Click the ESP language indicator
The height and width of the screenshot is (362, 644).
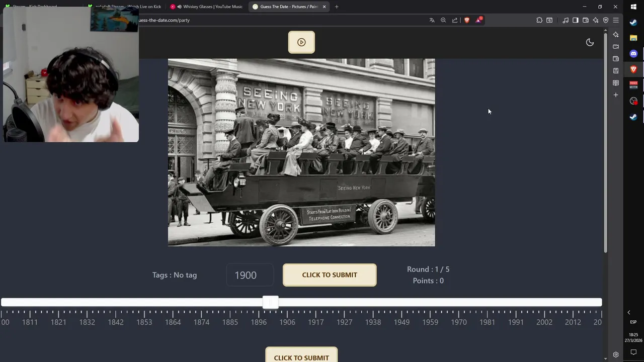tap(633, 322)
